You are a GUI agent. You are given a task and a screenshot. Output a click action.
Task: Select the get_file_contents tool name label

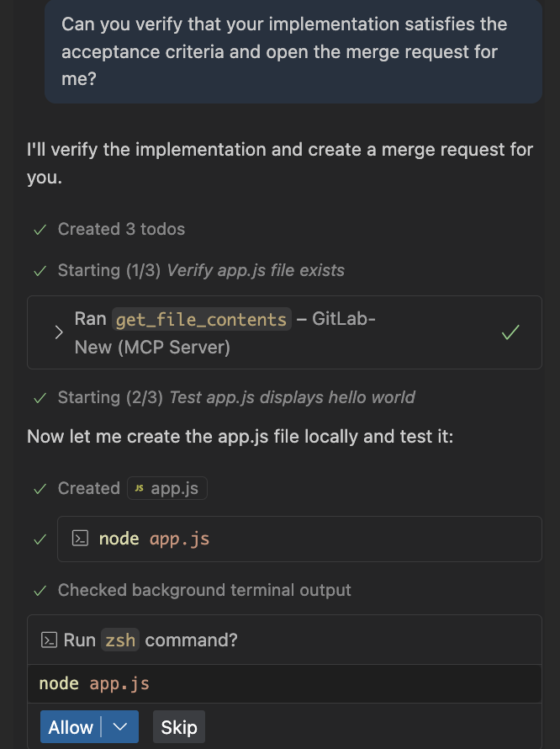pyautogui.click(x=201, y=320)
